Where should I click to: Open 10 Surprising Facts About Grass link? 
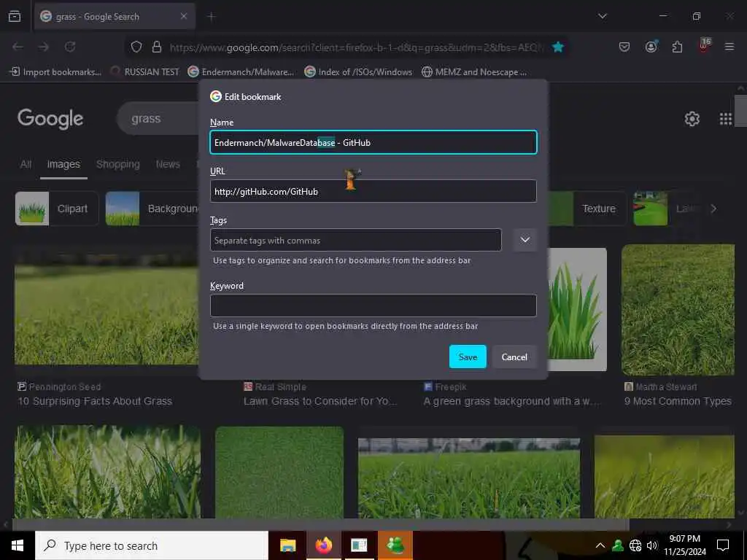click(x=95, y=402)
